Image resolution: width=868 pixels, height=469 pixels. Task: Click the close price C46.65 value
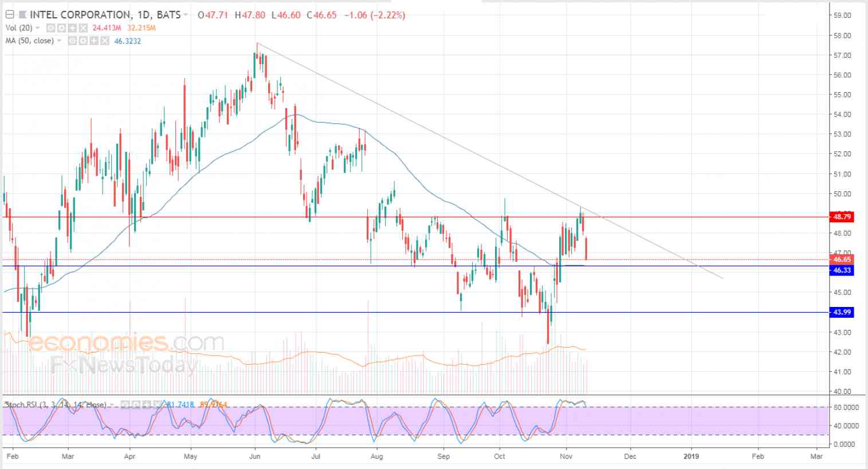[321, 15]
